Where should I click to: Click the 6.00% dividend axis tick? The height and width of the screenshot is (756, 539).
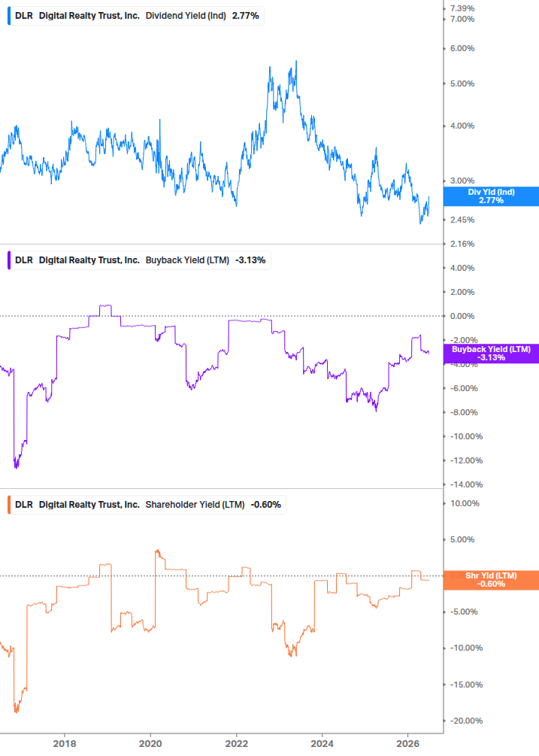click(462, 49)
